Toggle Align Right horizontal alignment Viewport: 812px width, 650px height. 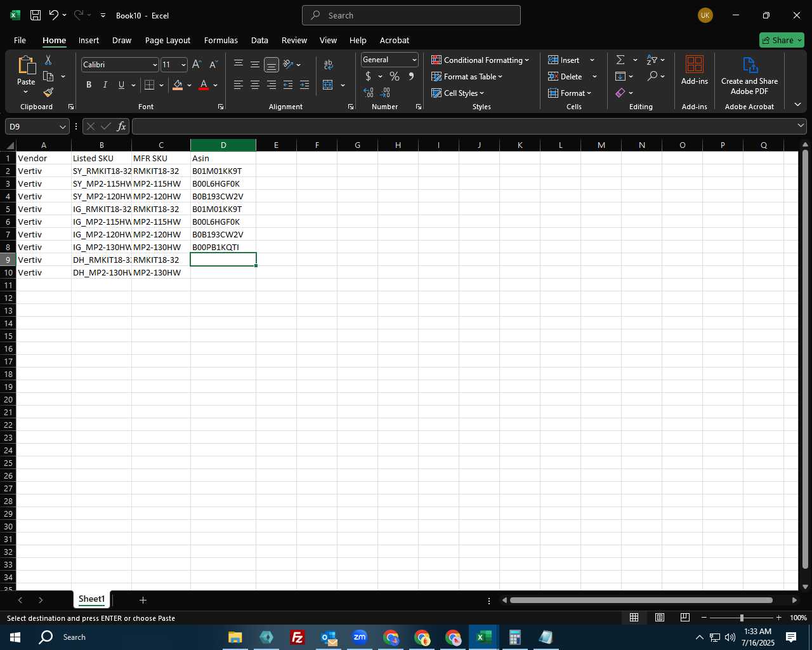[x=272, y=85]
